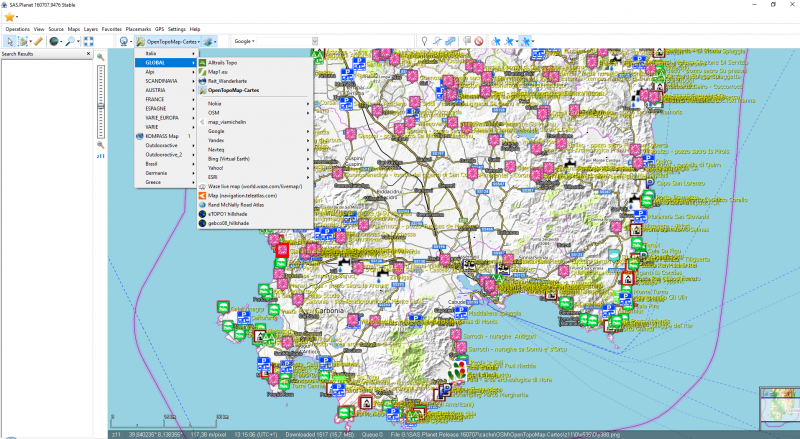Choose Alltrails Topo map from submenu
Viewport: 800px width, 439px height.
pos(223,62)
